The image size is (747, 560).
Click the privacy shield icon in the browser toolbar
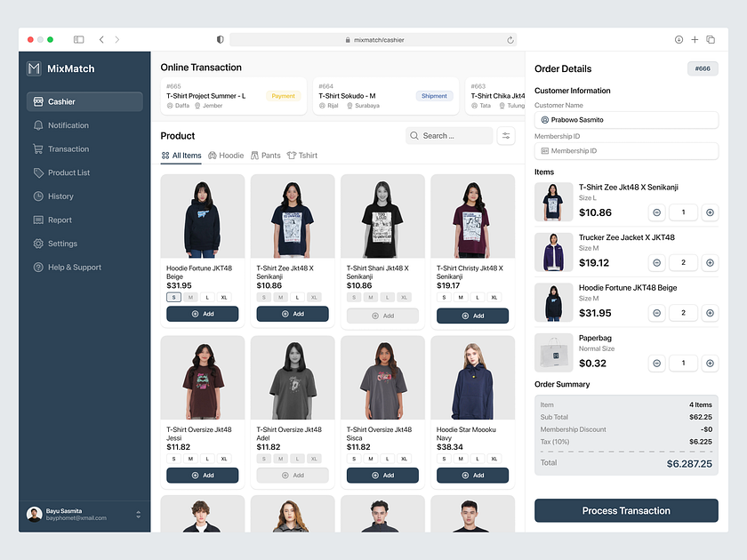pos(221,39)
